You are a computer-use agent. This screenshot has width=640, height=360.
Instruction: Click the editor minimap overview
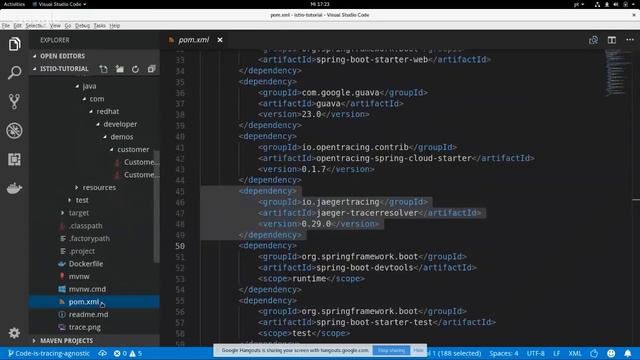click(x=616, y=73)
